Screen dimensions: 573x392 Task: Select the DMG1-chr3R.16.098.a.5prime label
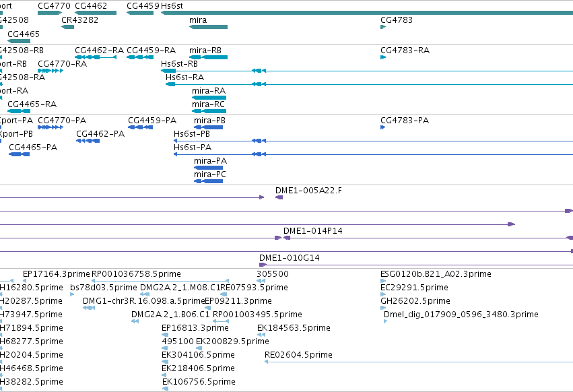[x=143, y=301]
